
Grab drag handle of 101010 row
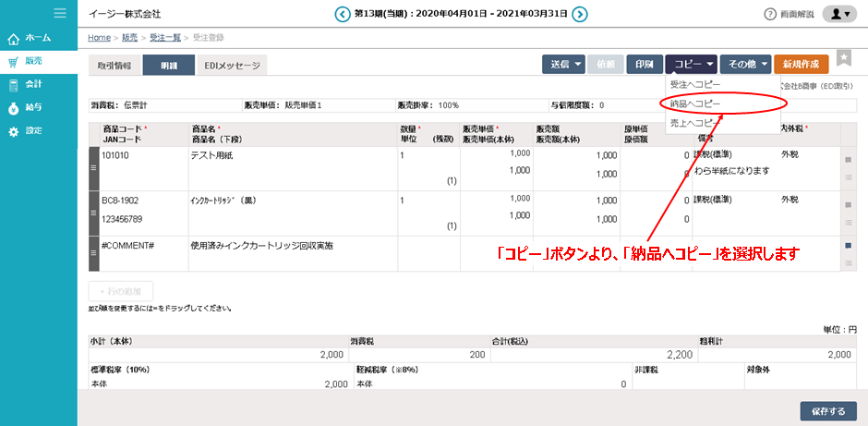[x=93, y=168]
